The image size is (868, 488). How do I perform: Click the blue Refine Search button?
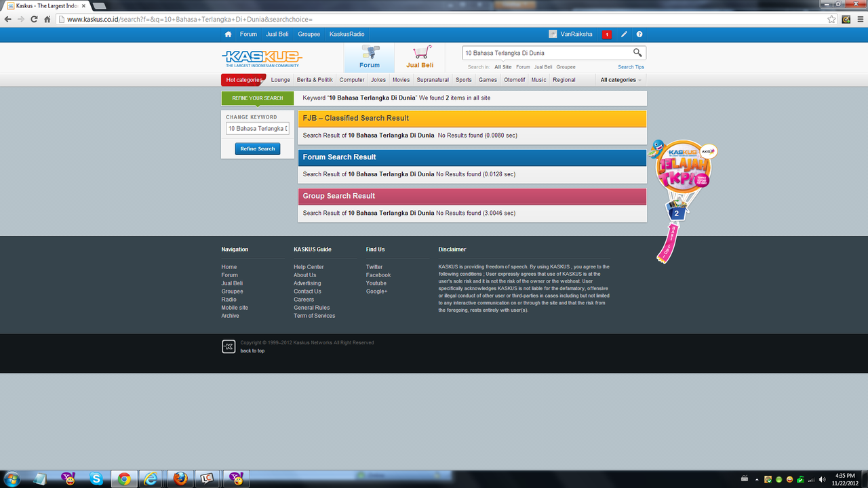(258, 148)
